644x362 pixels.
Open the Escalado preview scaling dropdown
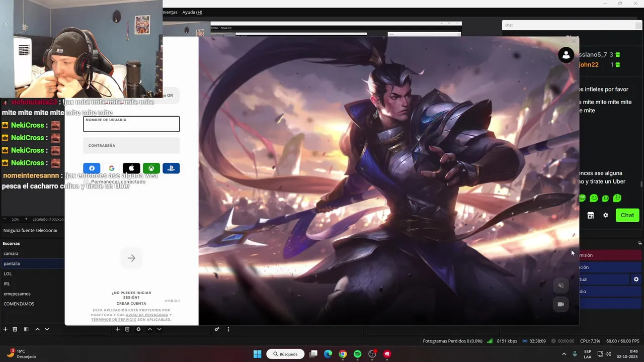[48, 219]
